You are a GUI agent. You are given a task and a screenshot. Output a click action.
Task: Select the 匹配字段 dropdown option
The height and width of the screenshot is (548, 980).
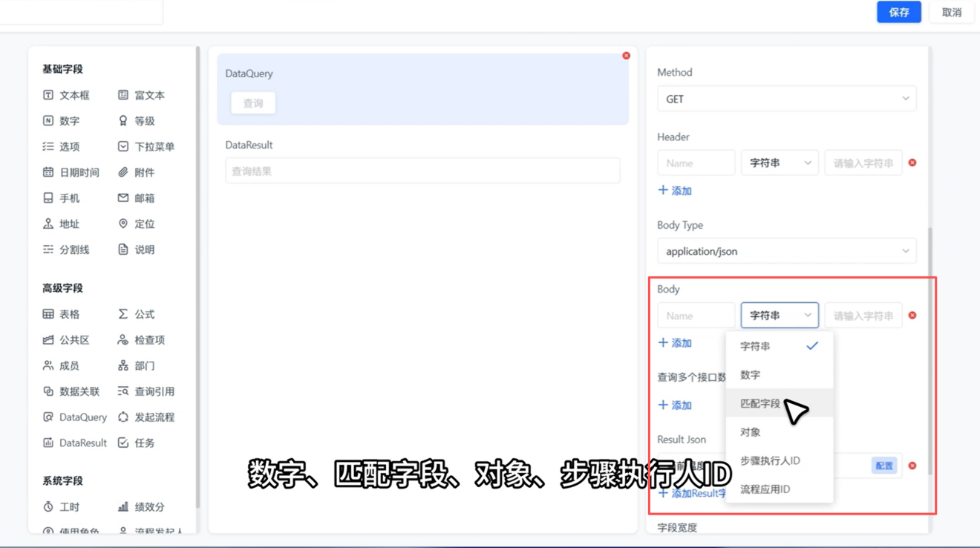point(780,403)
